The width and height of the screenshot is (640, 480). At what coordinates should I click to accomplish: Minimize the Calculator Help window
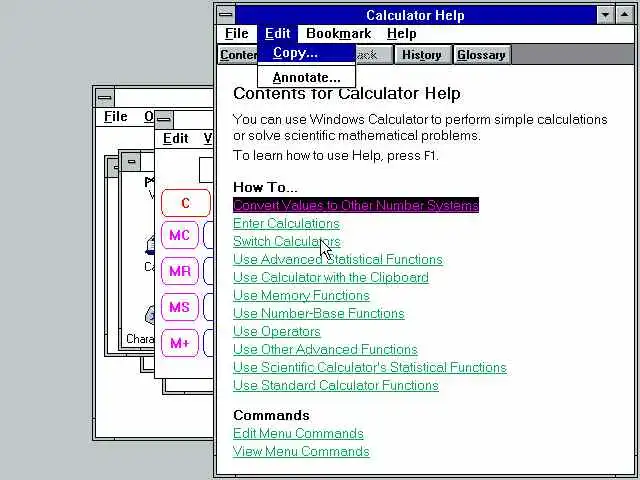pos(606,15)
